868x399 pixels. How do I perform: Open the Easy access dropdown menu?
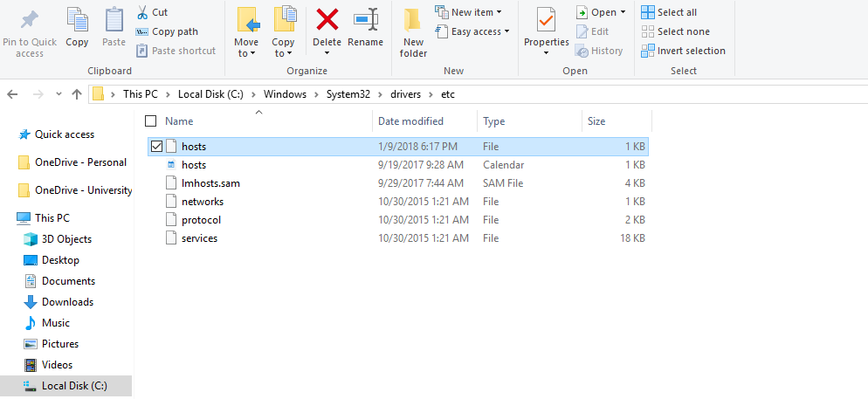(x=479, y=31)
